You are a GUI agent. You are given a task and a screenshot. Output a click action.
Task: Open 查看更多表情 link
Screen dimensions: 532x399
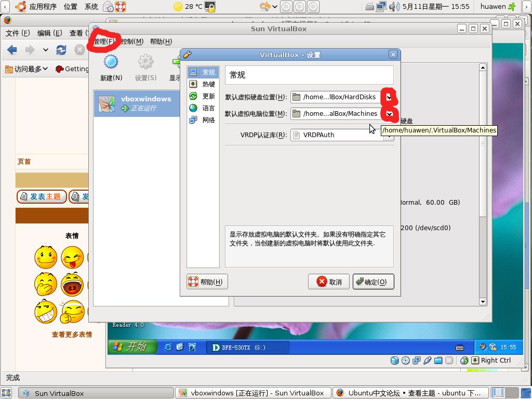pos(72,335)
